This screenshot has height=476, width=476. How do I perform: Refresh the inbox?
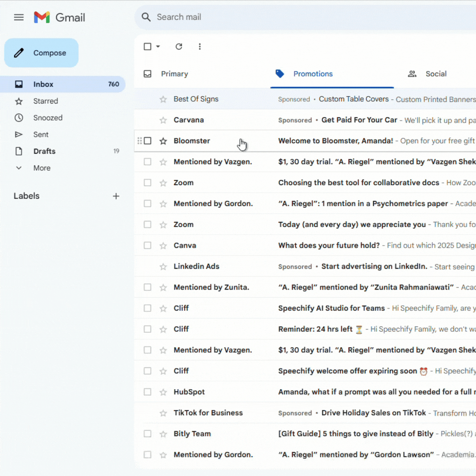[179, 46]
